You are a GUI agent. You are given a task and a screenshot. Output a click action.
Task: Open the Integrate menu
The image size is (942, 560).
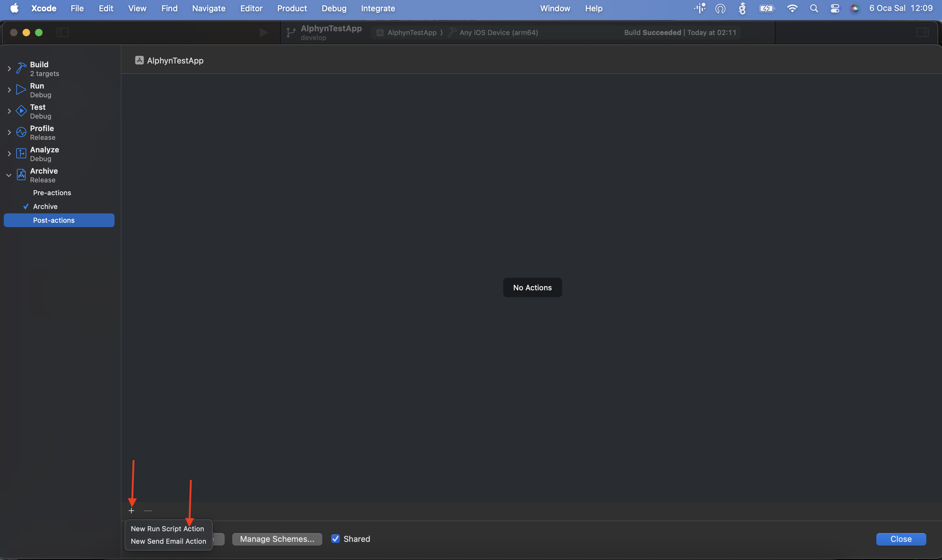click(378, 8)
